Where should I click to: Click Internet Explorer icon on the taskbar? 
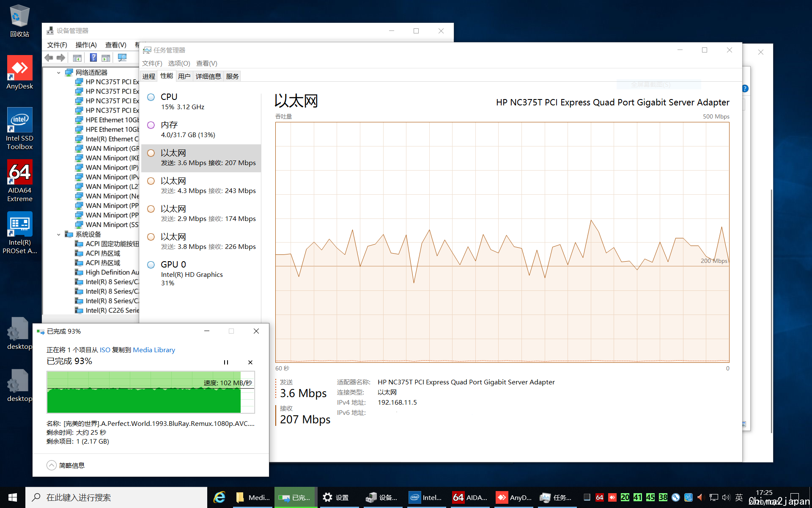(x=219, y=497)
